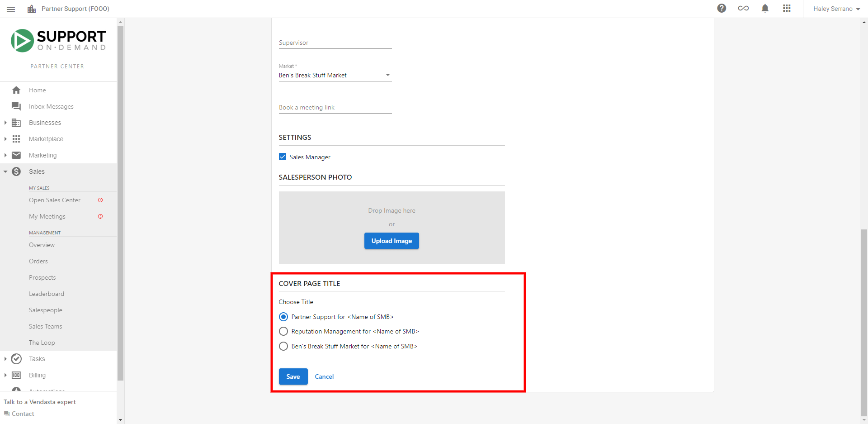Viewport: 868px width, 424px height.
Task: Open the help question mark icon
Action: click(x=722, y=8)
